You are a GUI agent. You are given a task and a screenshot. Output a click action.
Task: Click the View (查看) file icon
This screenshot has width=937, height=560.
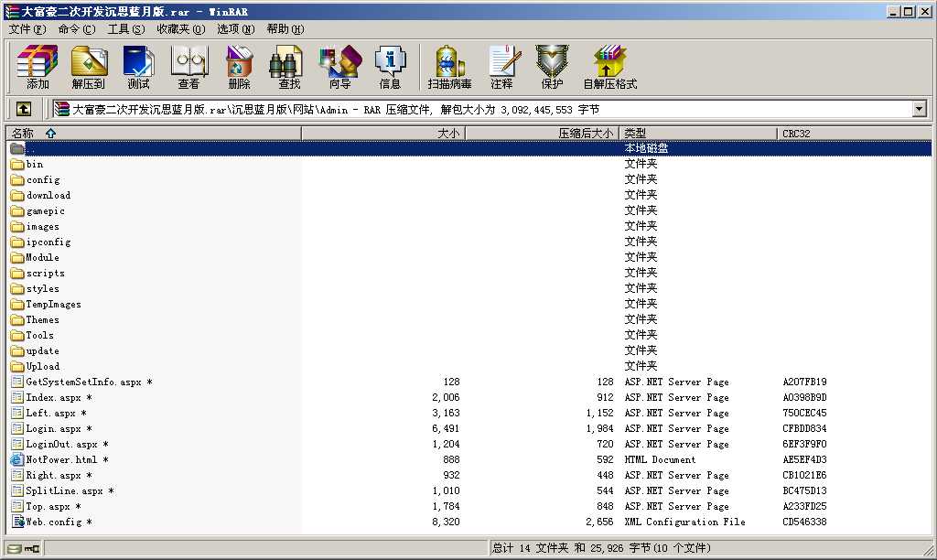188,67
